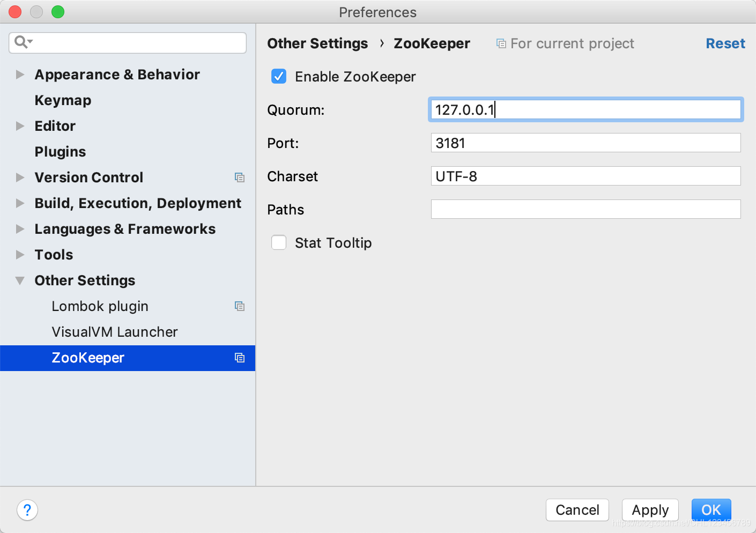This screenshot has width=756, height=533.
Task: Click the green zoom window button
Action: click(x=58, y=12)
